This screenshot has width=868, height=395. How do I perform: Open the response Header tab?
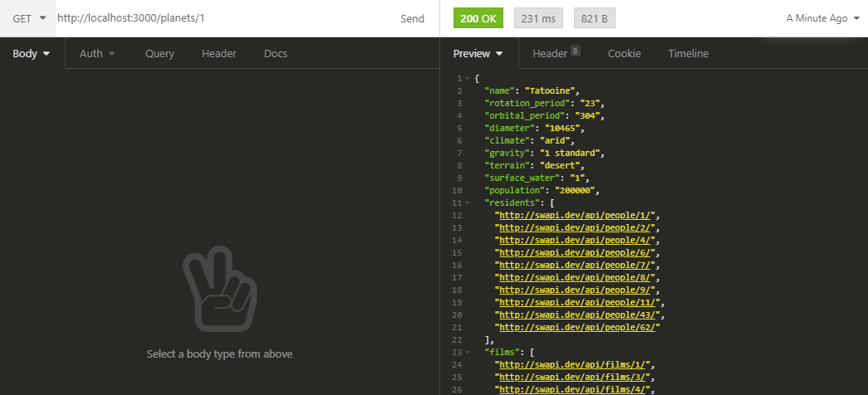[555, 54]
